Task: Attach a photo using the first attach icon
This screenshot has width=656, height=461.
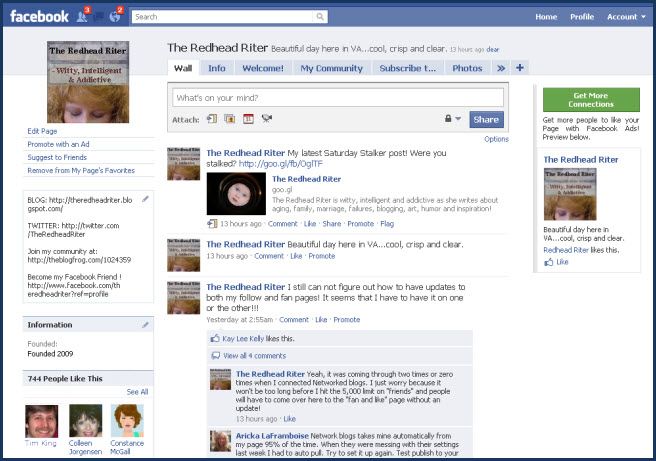Action: (212, 119)
